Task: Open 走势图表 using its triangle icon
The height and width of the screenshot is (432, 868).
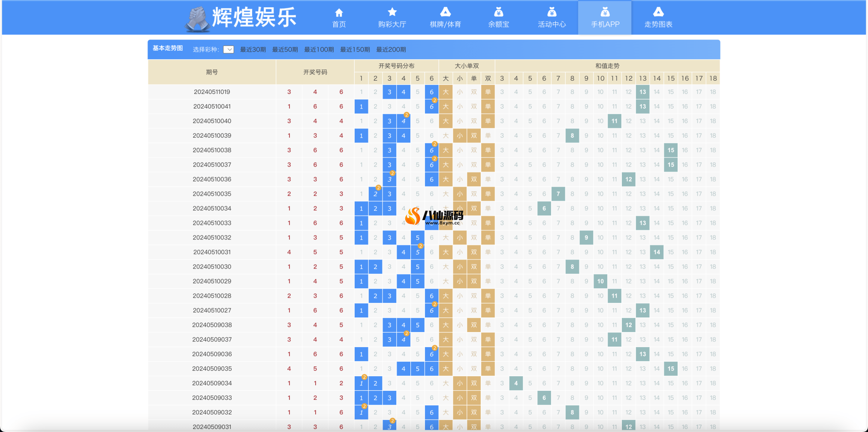Action: tap(658, 12)
